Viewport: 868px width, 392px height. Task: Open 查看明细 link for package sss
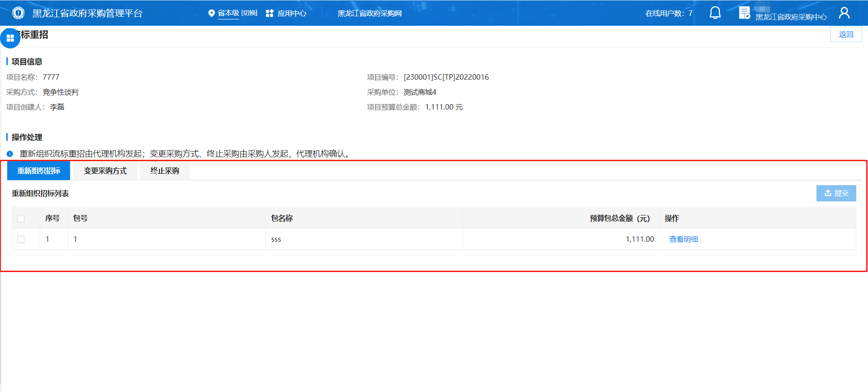click(684, 239)
